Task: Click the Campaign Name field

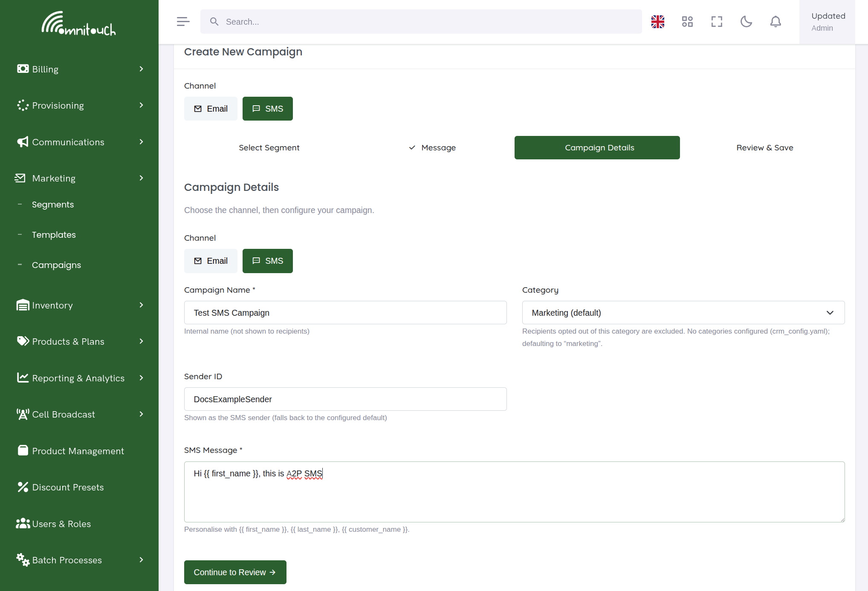Action: point(345,313)
